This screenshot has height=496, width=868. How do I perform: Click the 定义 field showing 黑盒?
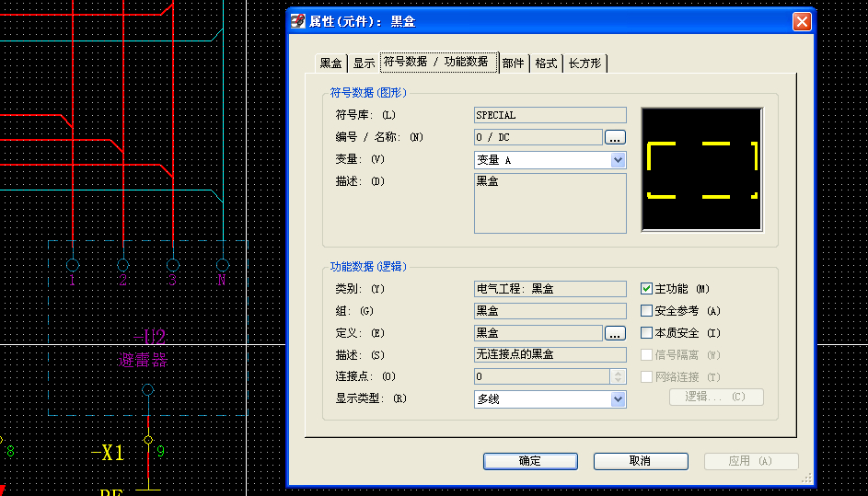pos(538,333)
